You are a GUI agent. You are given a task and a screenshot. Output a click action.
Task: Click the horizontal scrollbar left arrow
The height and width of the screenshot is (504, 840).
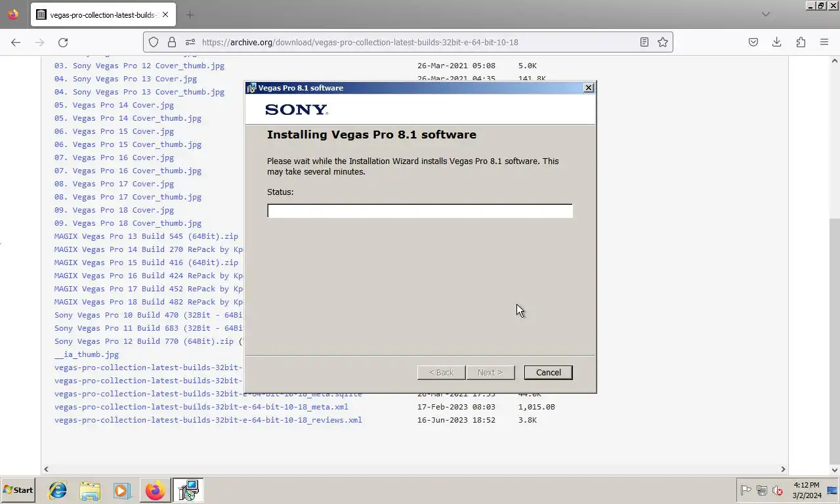click(46, 469)
